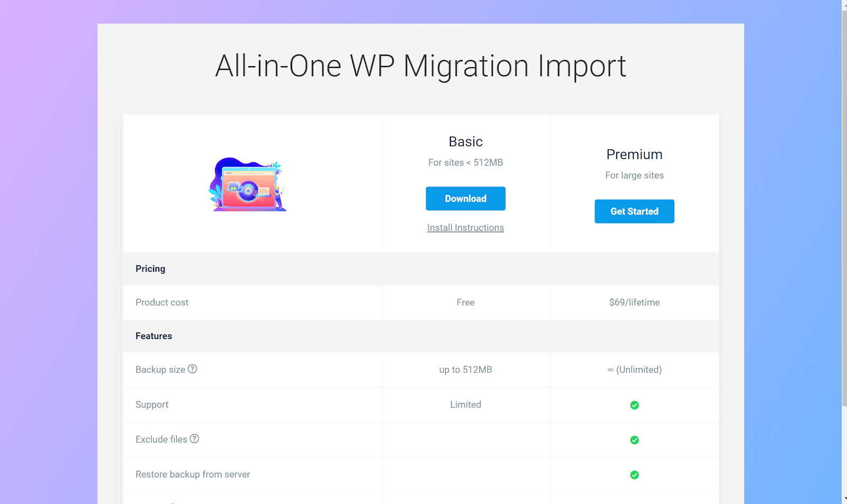Viewport: 847px width, 504px height.
Task: Download the Basic version
Action: pos(466,199)
